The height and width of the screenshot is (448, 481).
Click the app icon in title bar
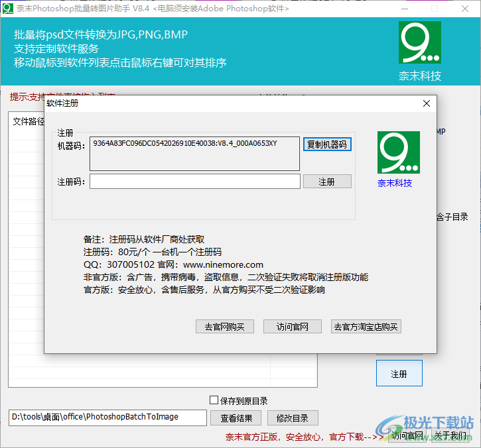8,8
